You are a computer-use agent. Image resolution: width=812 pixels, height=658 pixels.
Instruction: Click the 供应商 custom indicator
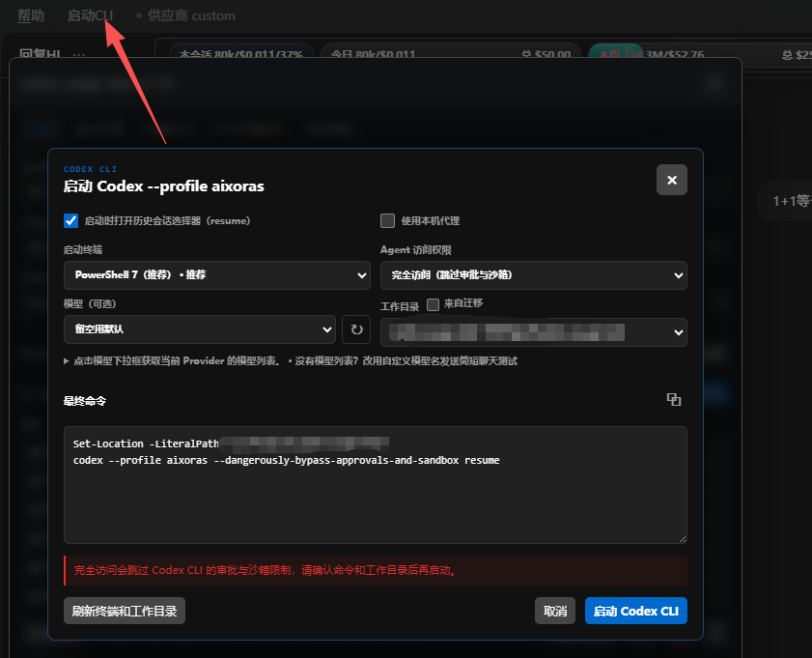click(185, 15)
